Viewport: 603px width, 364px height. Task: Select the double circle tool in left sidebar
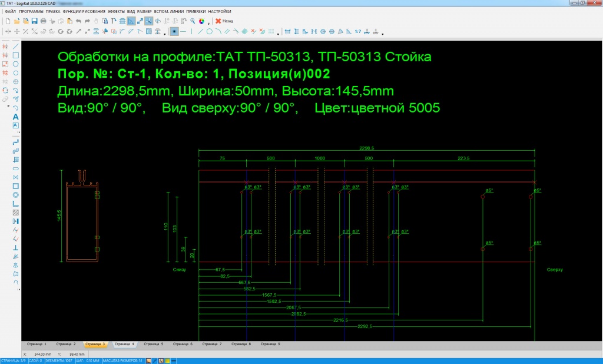click(x=16, y=195)
